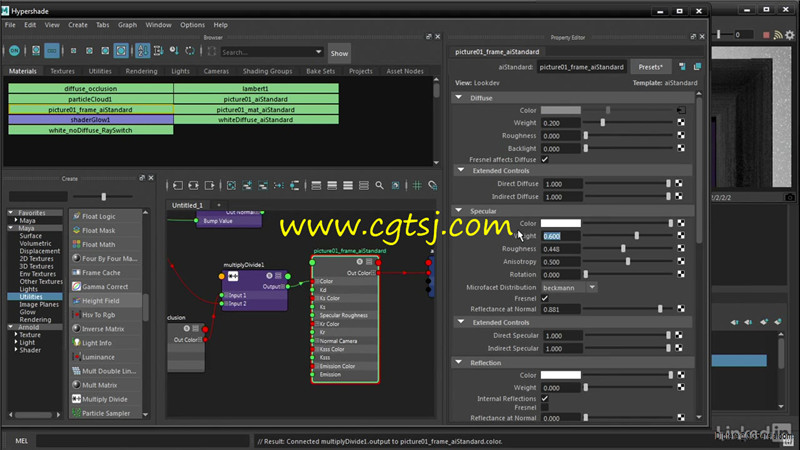Collapse Diffuse Extended Controls section

[461, 170]
